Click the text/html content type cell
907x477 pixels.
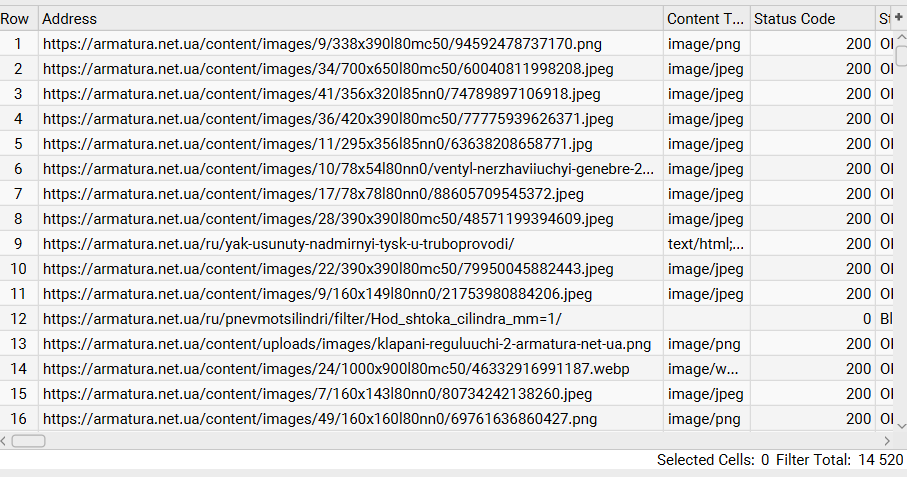coord(706,244)
